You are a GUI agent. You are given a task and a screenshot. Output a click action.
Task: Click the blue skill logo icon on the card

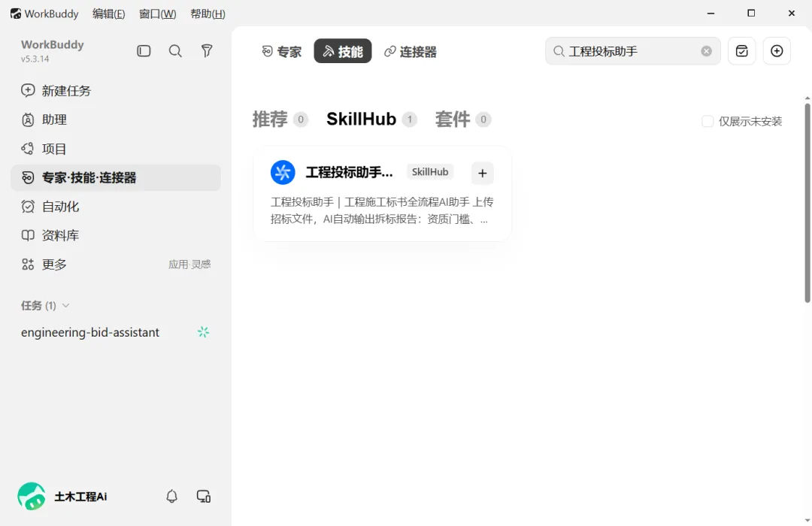(x=283, y=172)
